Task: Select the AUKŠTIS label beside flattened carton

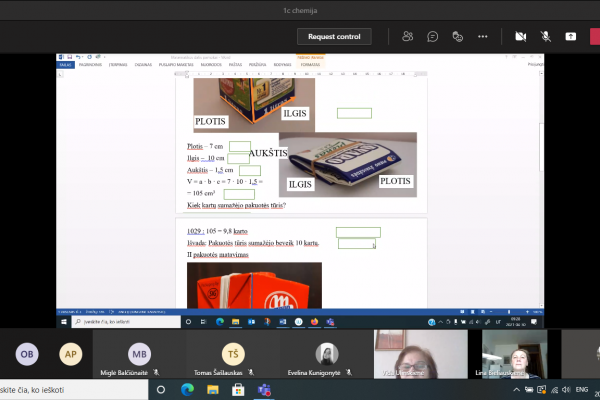Action: [x=268, y=153]
